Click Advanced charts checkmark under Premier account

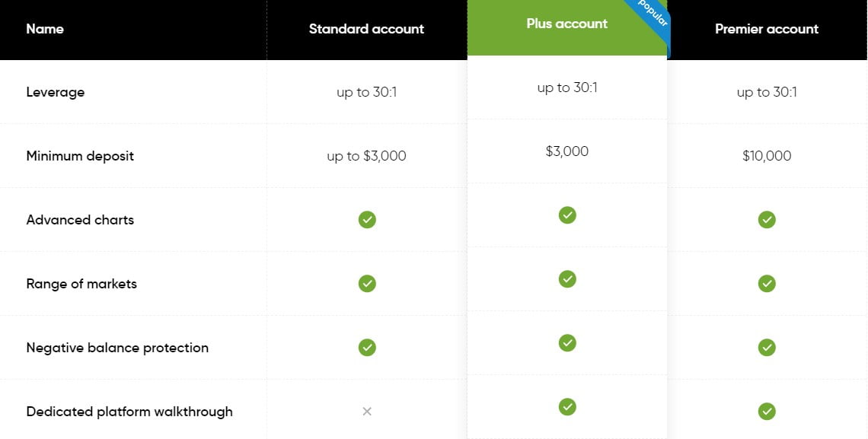767,219
